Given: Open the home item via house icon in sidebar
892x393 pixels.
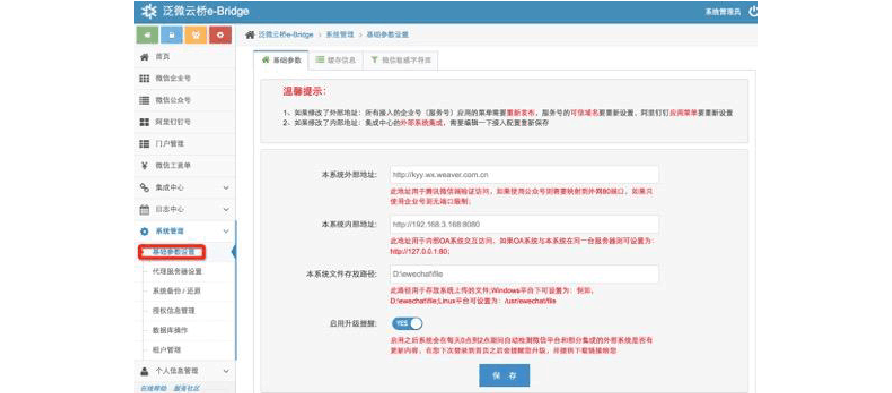Looking at the screenshot, I should (x=144, y=57).
